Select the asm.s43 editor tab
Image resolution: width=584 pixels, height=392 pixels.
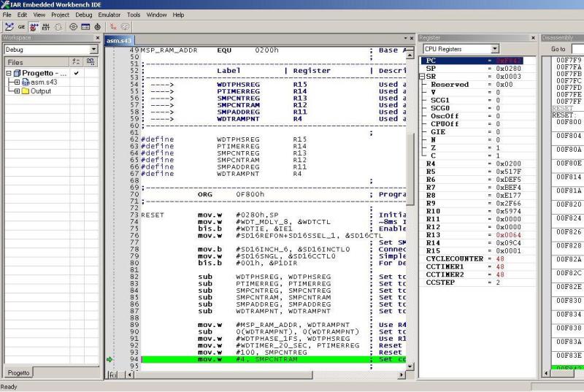click(119, 41)
